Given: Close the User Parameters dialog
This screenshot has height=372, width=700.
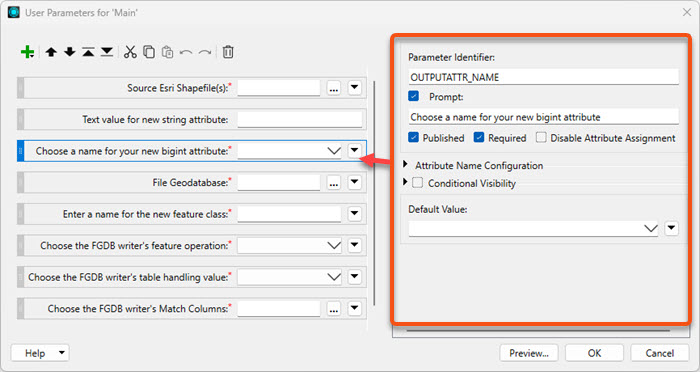Looking at the screenshot, I should coord(687,13).
